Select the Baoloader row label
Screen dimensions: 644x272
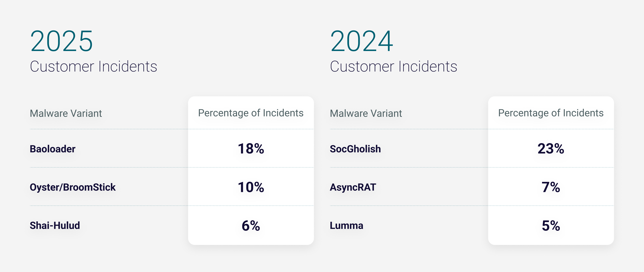[x=52, y=149]
